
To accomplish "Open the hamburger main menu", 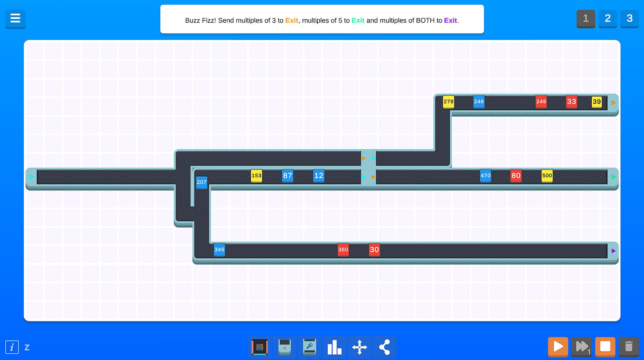I will [15, 18].
